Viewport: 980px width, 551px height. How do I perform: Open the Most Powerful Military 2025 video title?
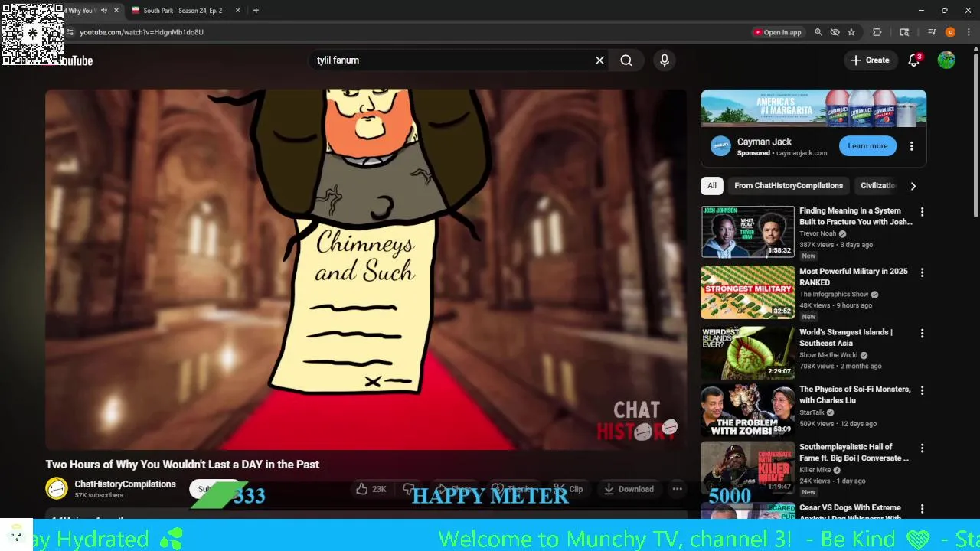(x=854, y=277)
